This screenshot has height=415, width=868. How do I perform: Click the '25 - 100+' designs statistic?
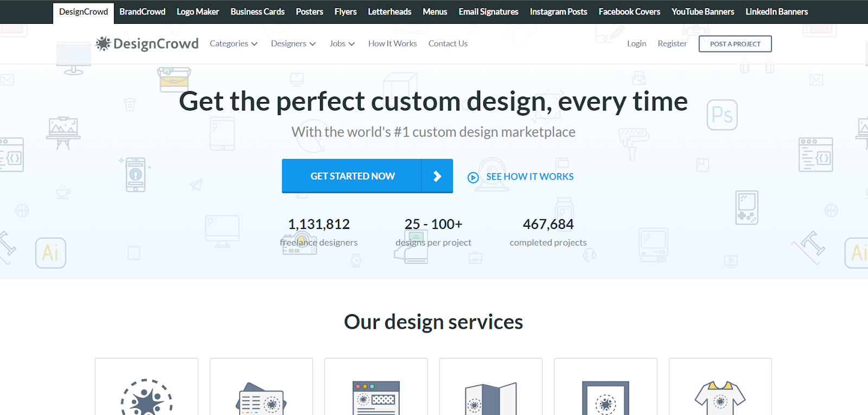433,224
